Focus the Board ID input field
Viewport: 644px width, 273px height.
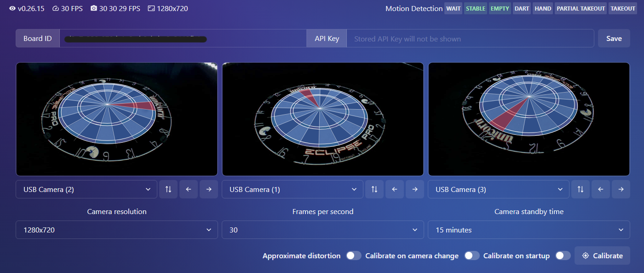click(x=183, y=39)
